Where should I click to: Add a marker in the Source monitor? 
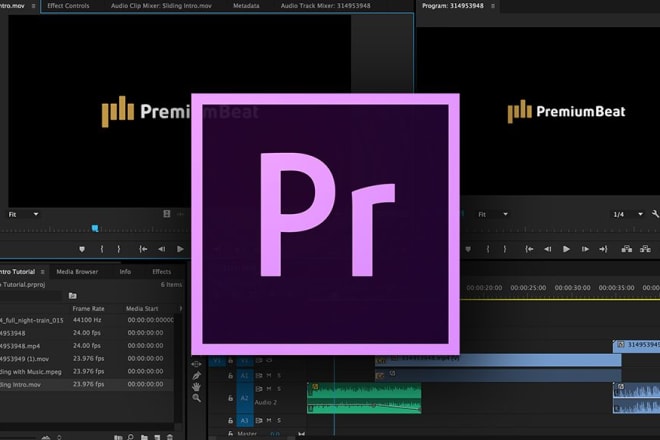tap(82, 249)
